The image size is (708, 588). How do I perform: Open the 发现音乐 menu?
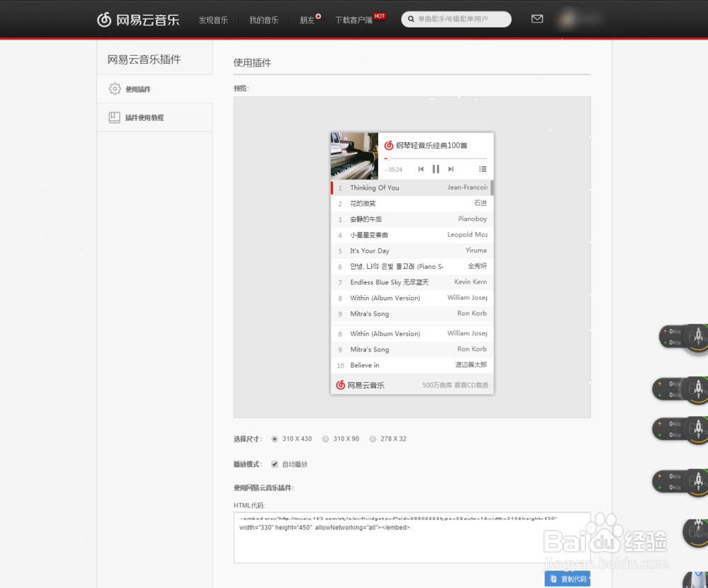213,20
